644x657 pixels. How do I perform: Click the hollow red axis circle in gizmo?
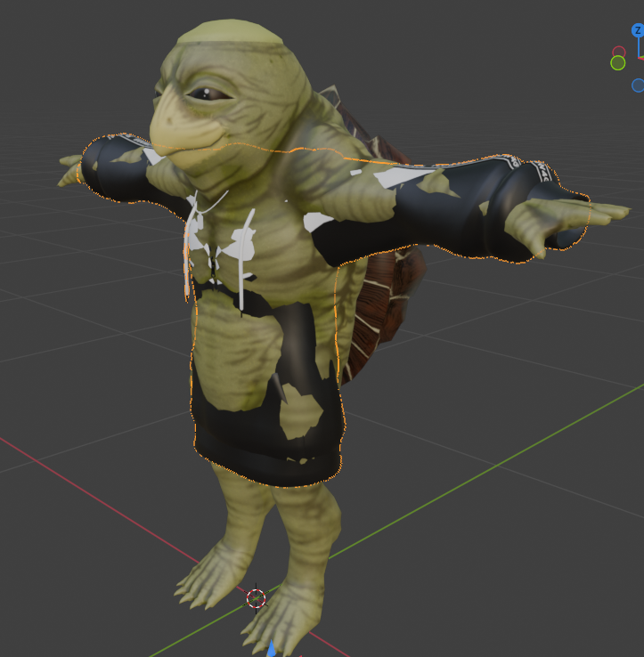point(619,53)
